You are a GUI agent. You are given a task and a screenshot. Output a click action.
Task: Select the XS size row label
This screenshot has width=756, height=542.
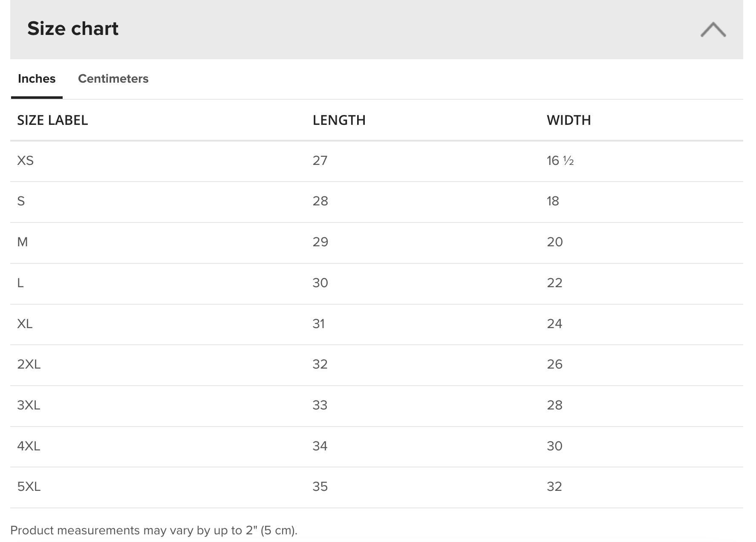25,161
